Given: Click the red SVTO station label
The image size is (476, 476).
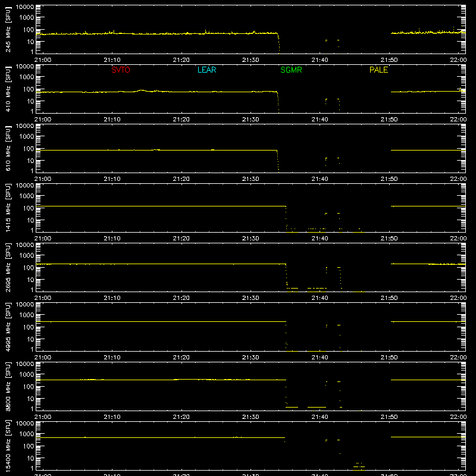Looking at the screenshot, I should coord(121,70).
